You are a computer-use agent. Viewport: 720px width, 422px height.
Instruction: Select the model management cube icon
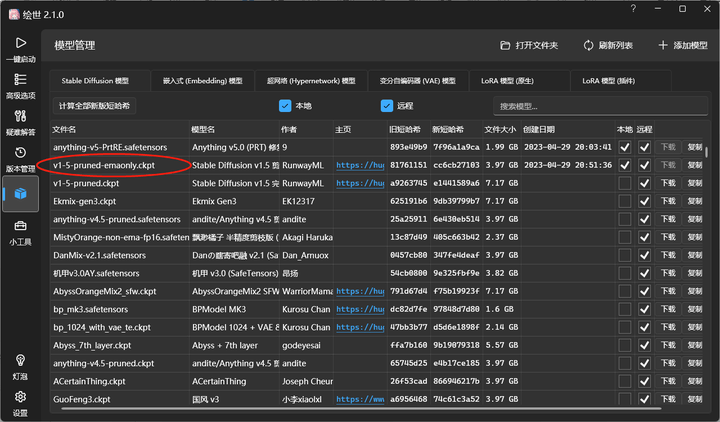click(x=20, y=194)
